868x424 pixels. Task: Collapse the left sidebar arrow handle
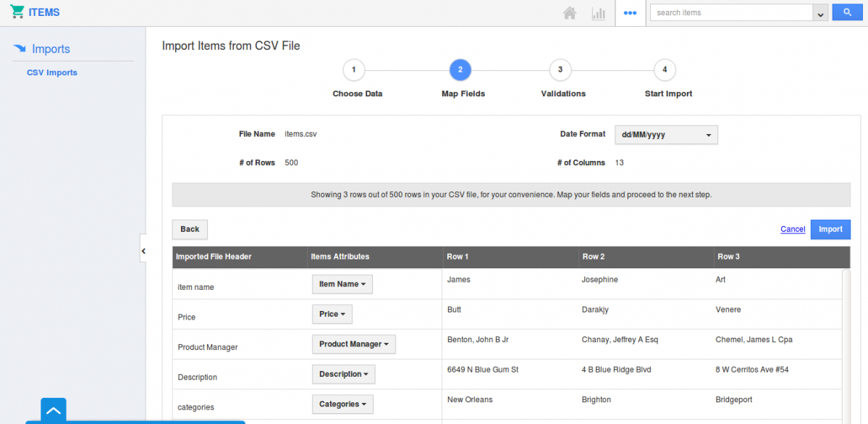coord(143,251)
